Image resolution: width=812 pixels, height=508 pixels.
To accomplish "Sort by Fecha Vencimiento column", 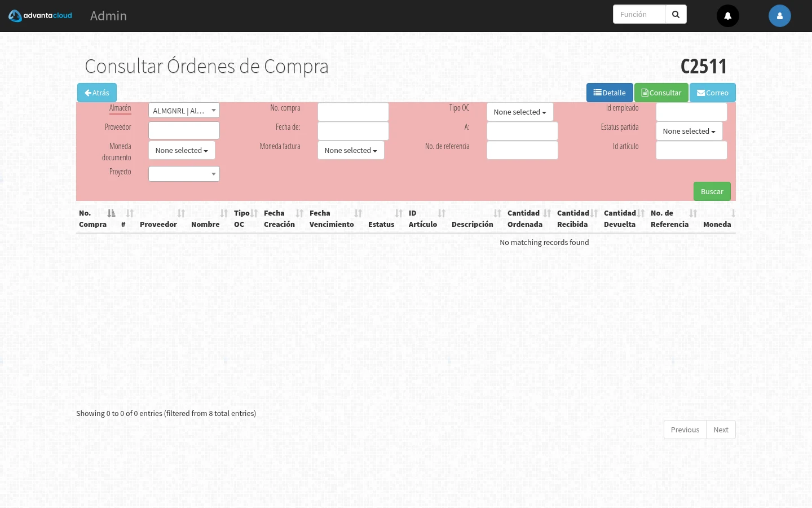I will point(336,218).
